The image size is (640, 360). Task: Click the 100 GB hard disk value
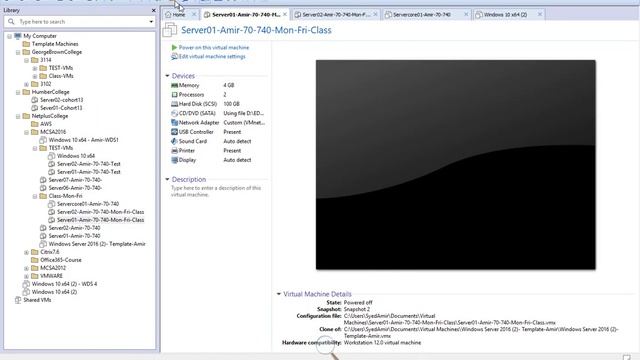click(231, 104)
